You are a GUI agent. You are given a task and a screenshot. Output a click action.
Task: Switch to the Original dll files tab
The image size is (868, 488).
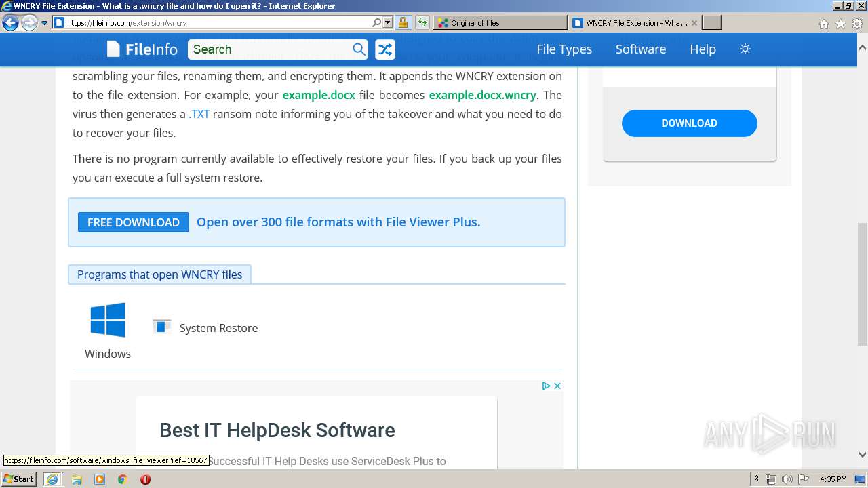tap(500, 22)
